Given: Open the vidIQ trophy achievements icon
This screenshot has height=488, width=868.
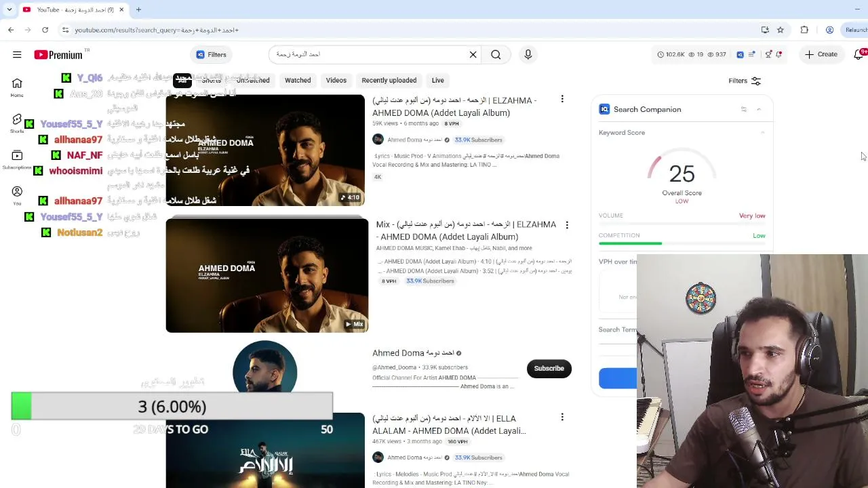Looking at the screenshot, I should [768, 54].
